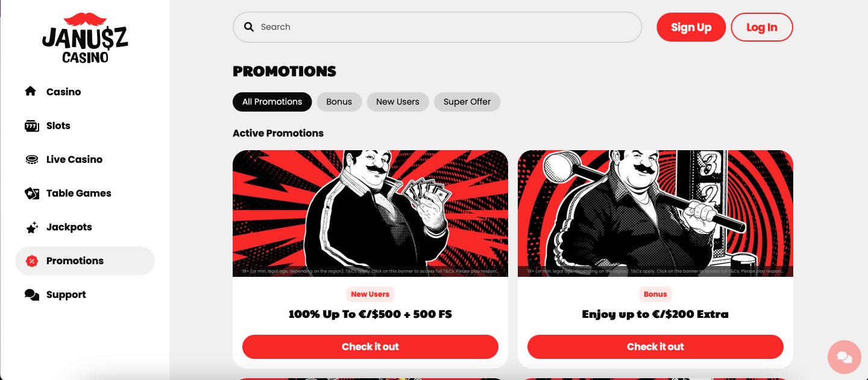Open the floating live chat bubble

click(x=844, y=357)
